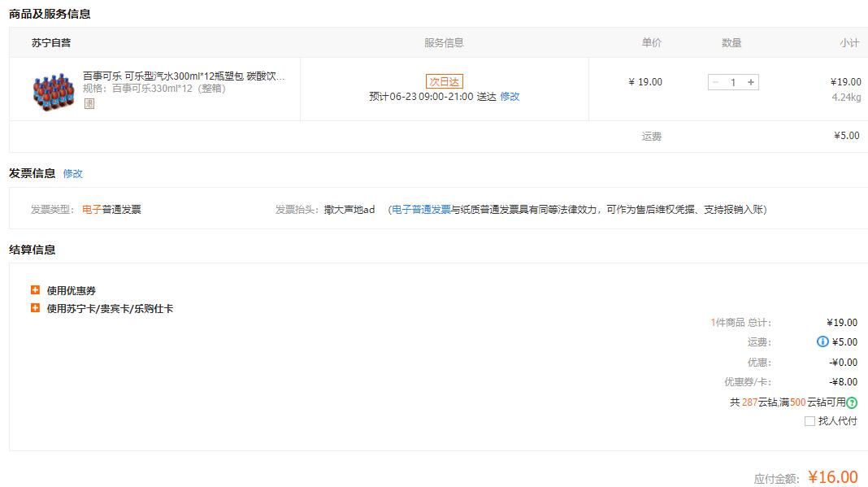Click the 4.24kg weight text
Image resolution: width=868 pixels, height=487 pixels.
click(846, 97)
